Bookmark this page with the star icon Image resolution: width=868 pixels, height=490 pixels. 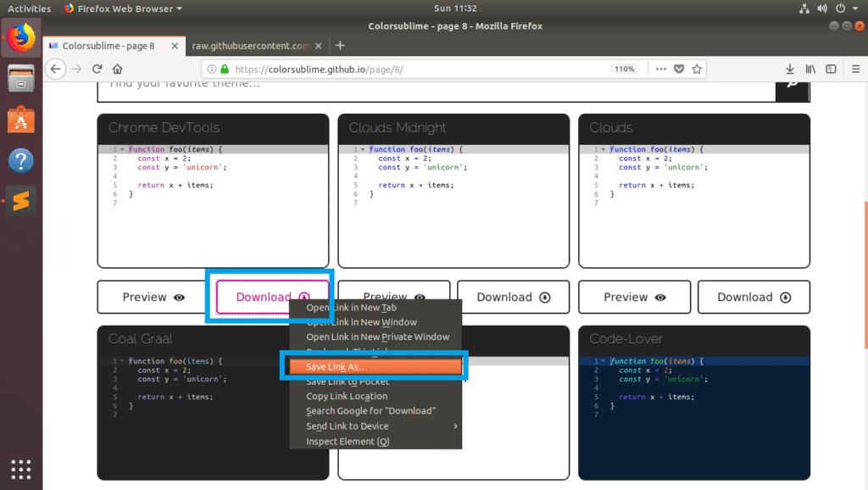click(697, 69)
